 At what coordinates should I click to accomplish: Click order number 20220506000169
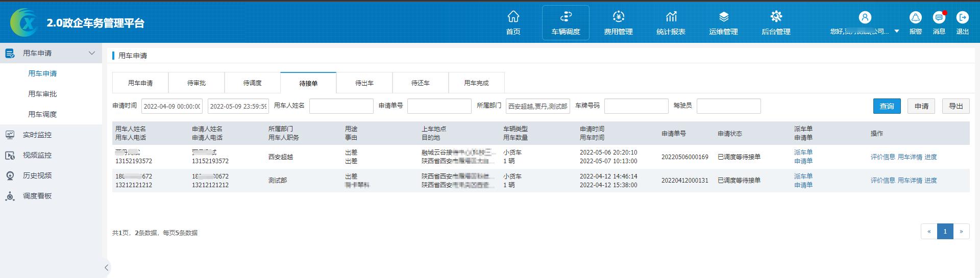[685, 157]
